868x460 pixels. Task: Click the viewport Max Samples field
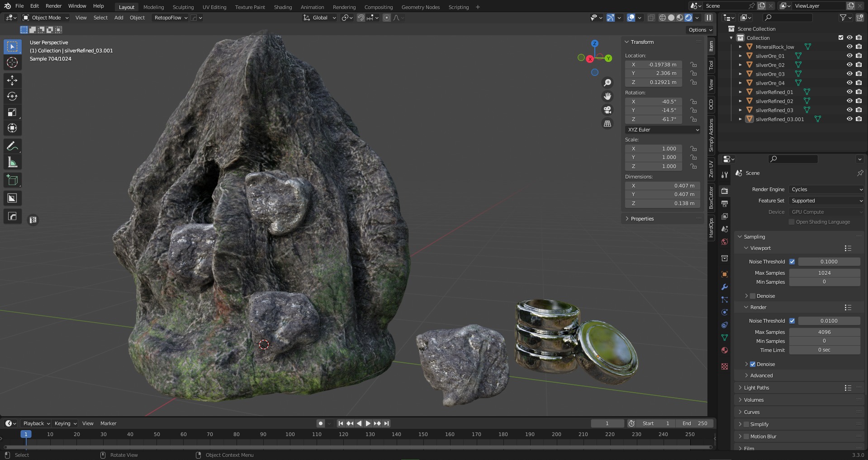[x=824, y=273]
